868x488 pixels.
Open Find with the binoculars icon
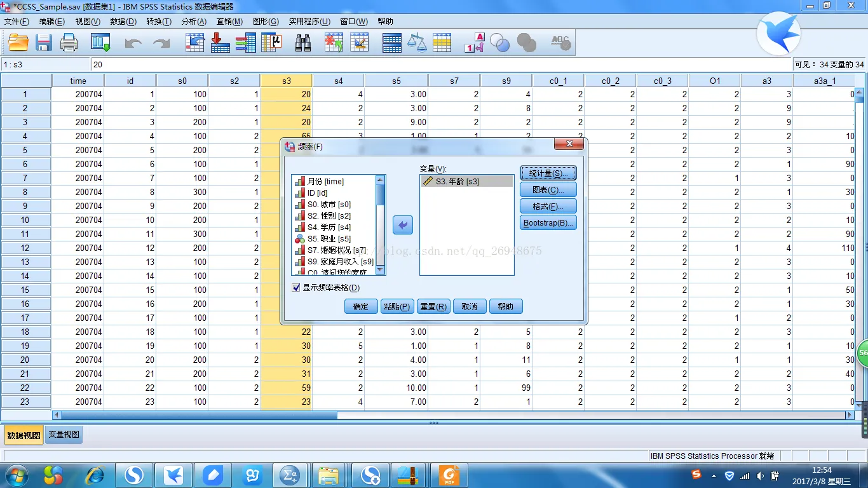point(303,43)
